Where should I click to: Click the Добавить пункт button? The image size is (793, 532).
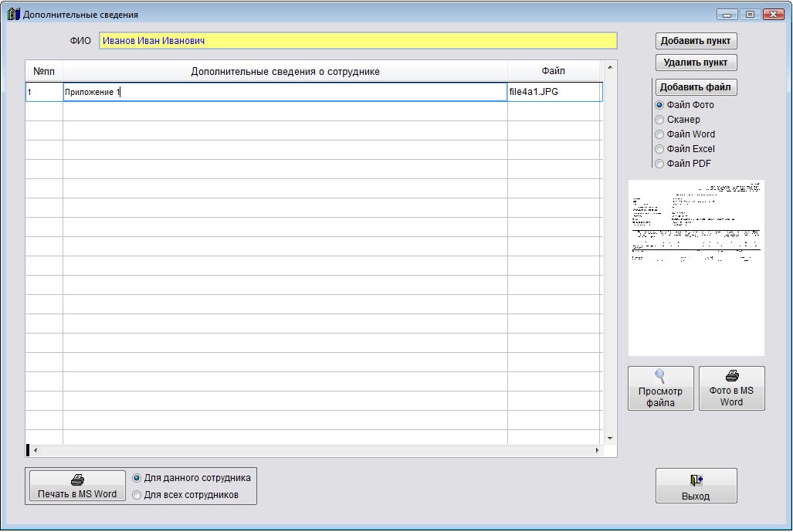pyautogui.click(x=696, y=41)
